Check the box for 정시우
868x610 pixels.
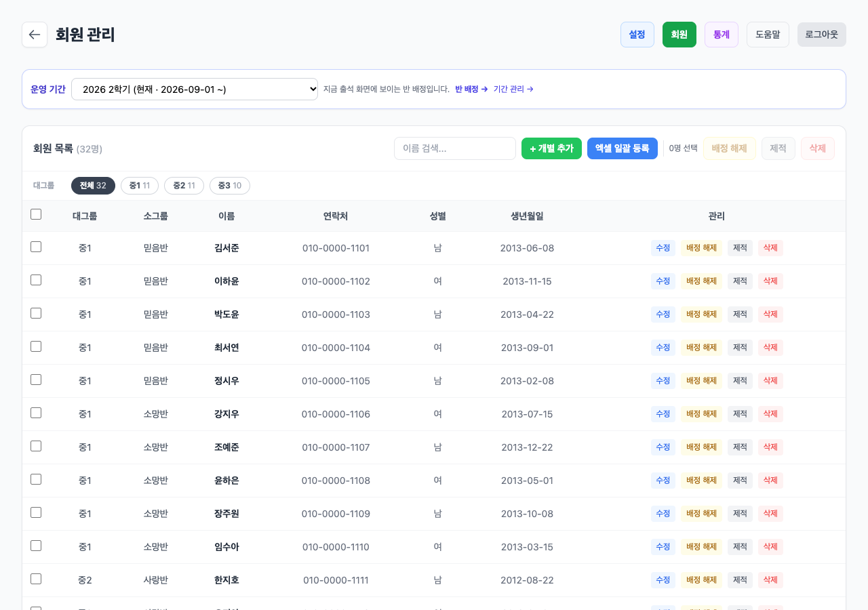(x=36, y=380)
